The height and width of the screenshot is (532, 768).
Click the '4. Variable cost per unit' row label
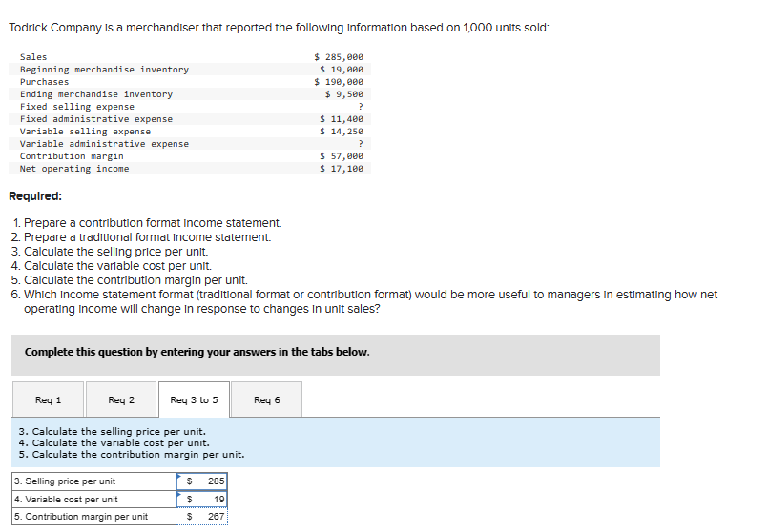[x=66, y=500]
